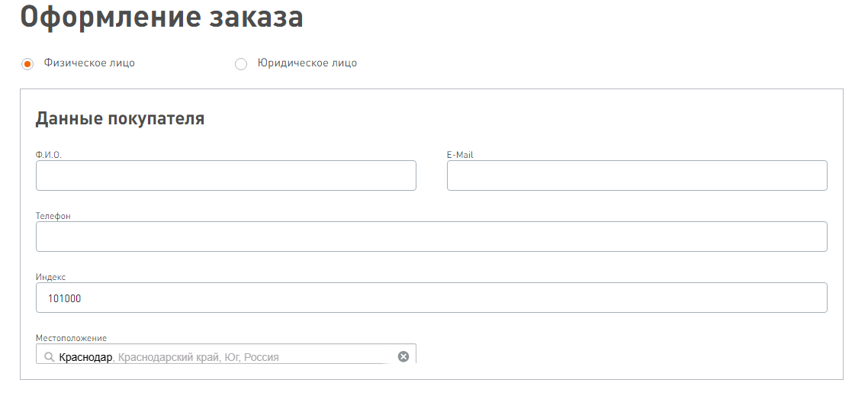Focus the Ф.И.О. input field
Image resolution: width=868 pixels, height=396 pixels.
(226, 175)
